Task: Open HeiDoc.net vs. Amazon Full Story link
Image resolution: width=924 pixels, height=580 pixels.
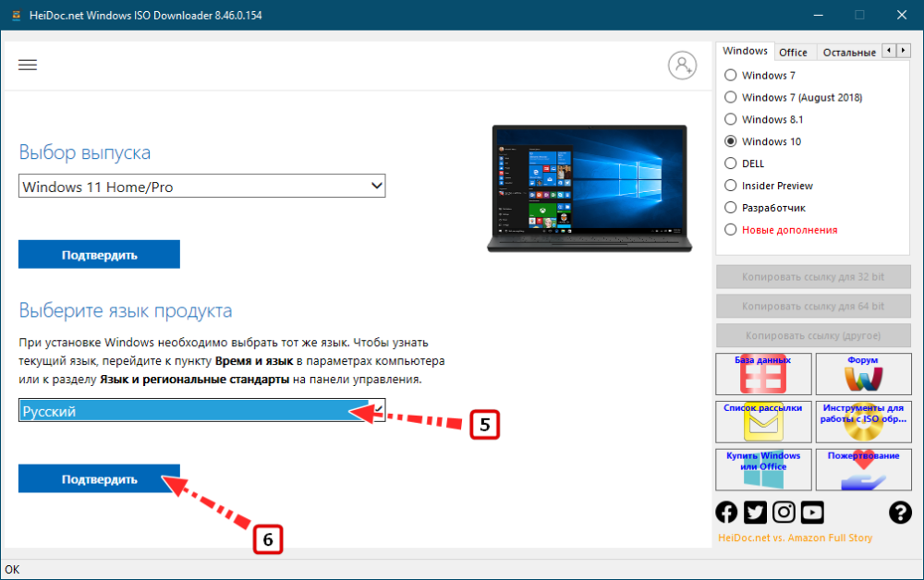Action: (795, 538)
